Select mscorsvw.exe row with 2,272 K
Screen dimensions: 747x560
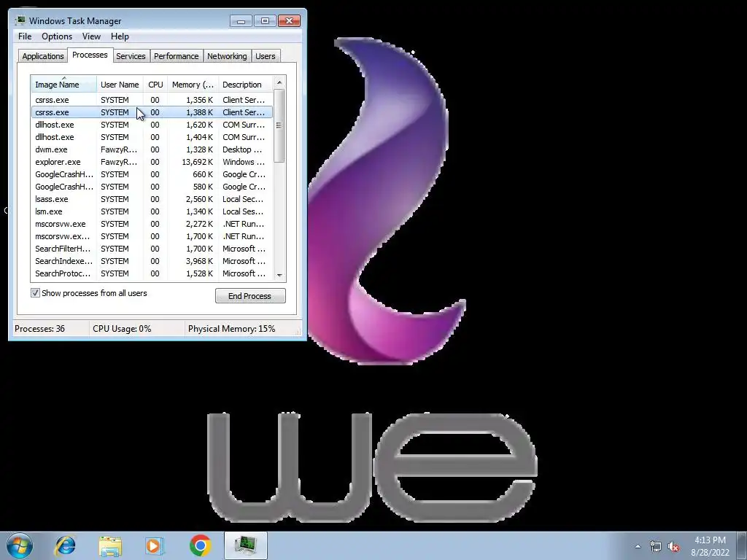[152, 224]
